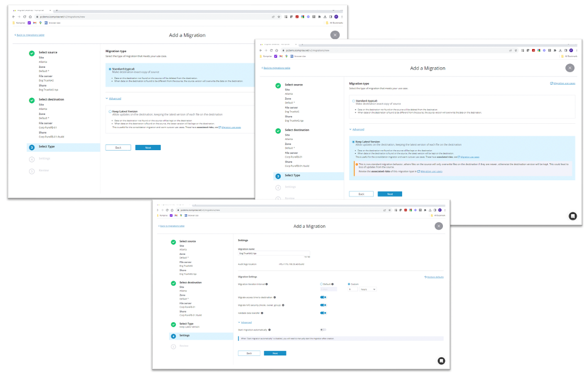Open the hours unit dropdown

click(x=368, y=289)
